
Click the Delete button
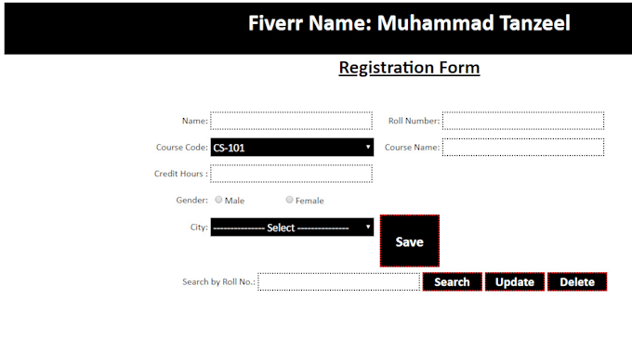tap(577, 282)
